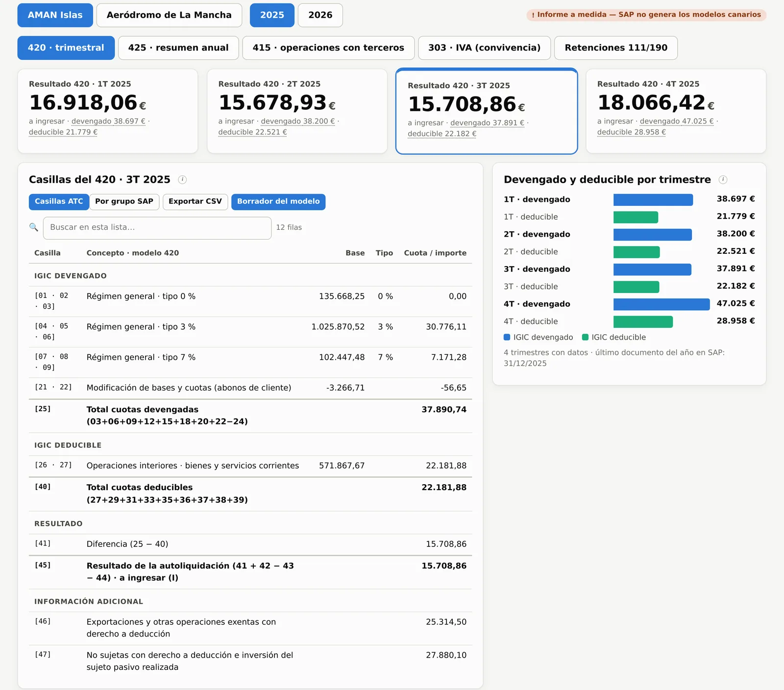Click the Total cuotas deducibles row

coord(250,494)
